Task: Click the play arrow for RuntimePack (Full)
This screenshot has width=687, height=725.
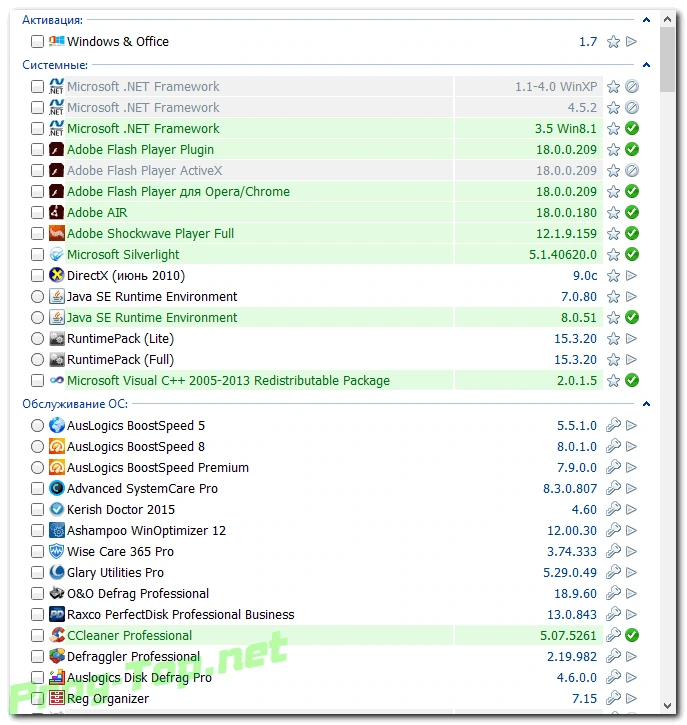Action: [631, 360]
